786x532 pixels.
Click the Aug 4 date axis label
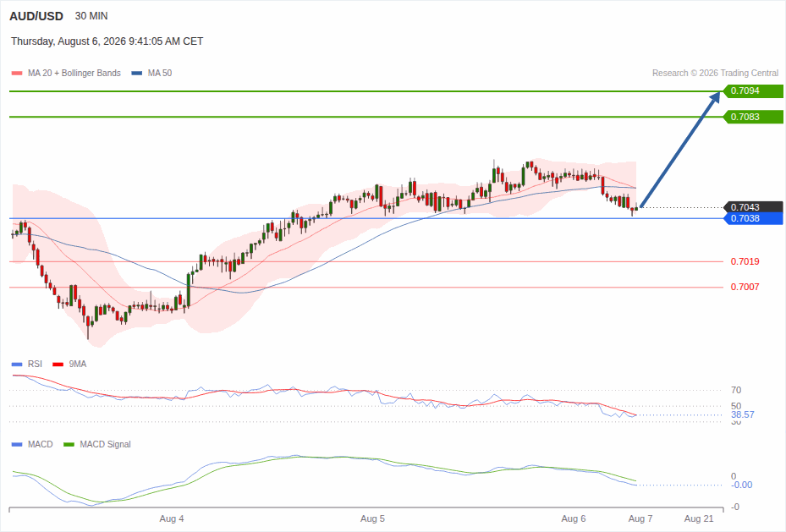coord(172,519)
